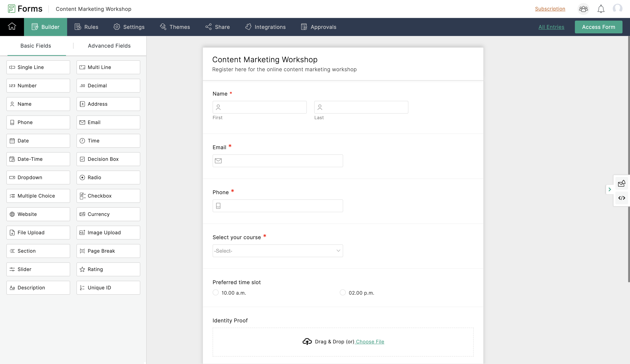Select the 10.00 a.m. time slot
The width and height of the screenshot is (630, 364).
(215, 292)
